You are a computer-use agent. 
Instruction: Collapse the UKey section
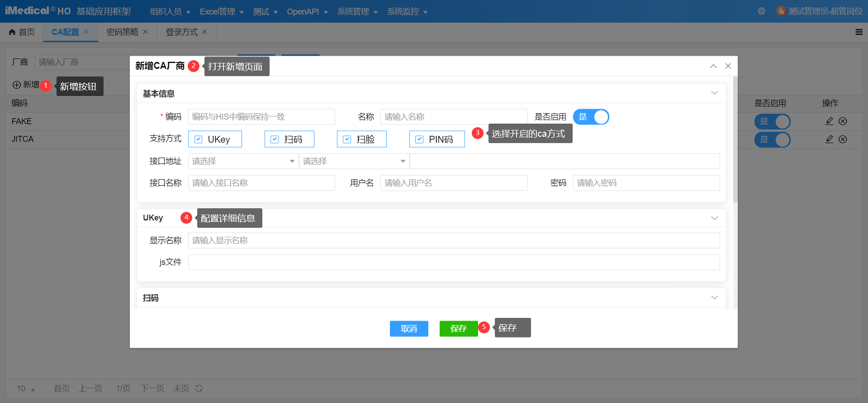715,218
